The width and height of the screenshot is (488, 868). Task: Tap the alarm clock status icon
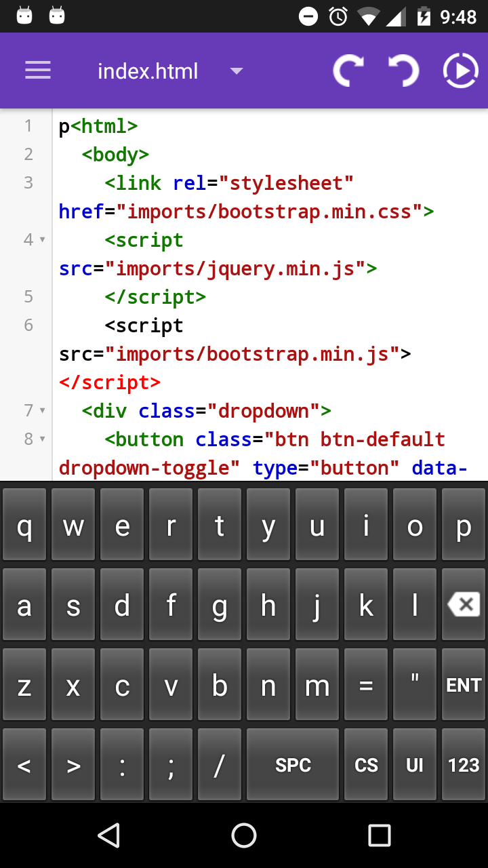(x=338, y=16)
